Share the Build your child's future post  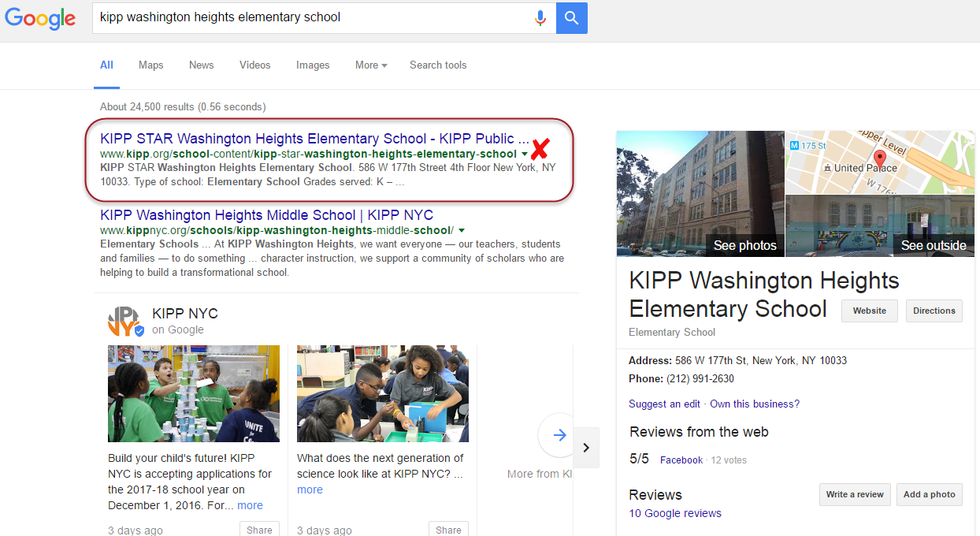pos(259,530)
